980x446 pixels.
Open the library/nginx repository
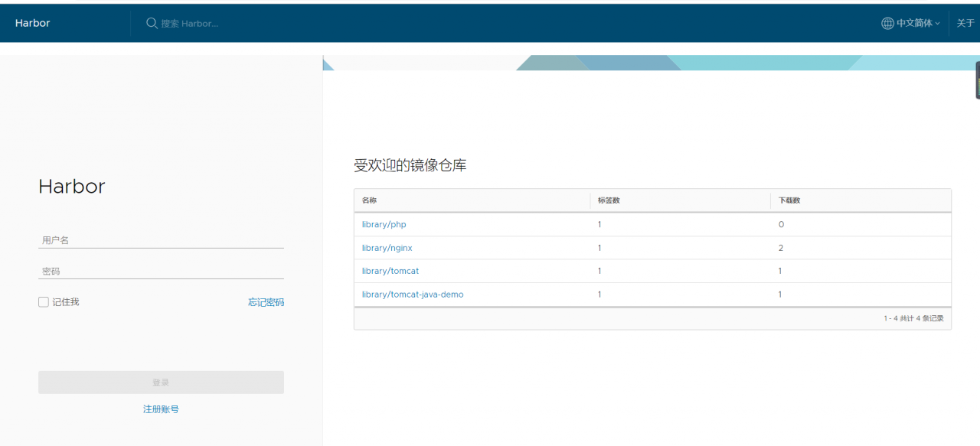[387, 248]
